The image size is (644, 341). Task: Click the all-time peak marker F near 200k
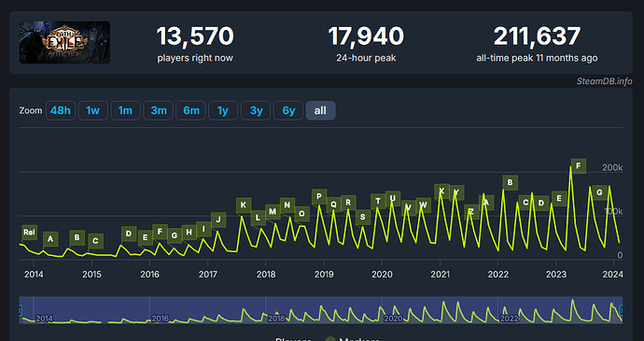(x=579, y=166)
